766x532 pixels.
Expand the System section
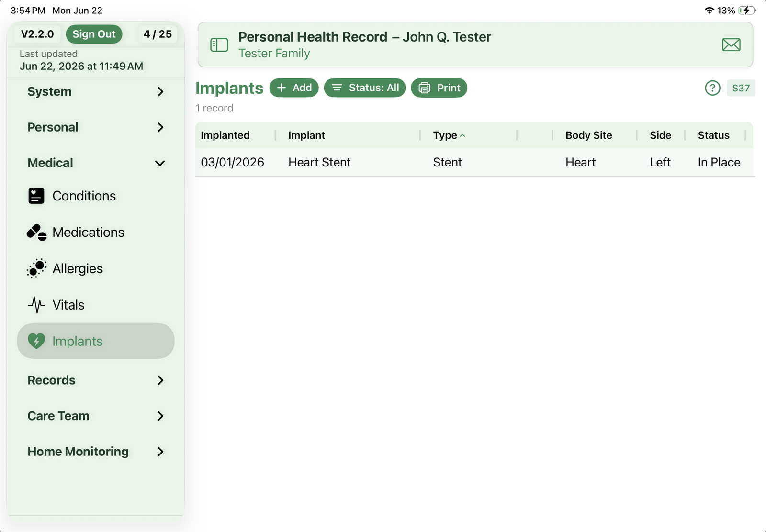96,91
